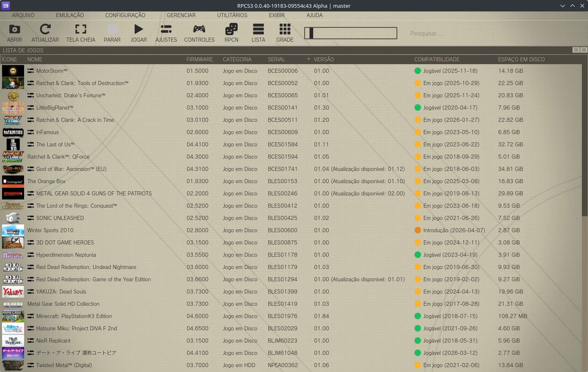Click the LittleBigPlanet game thumbnail
588x372 pixels.
[13, 108]
